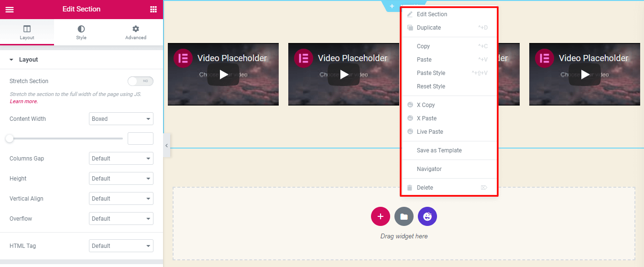Open the widgets grid panel icon
The height and width of the screenshot is (267, 644).
153,9
